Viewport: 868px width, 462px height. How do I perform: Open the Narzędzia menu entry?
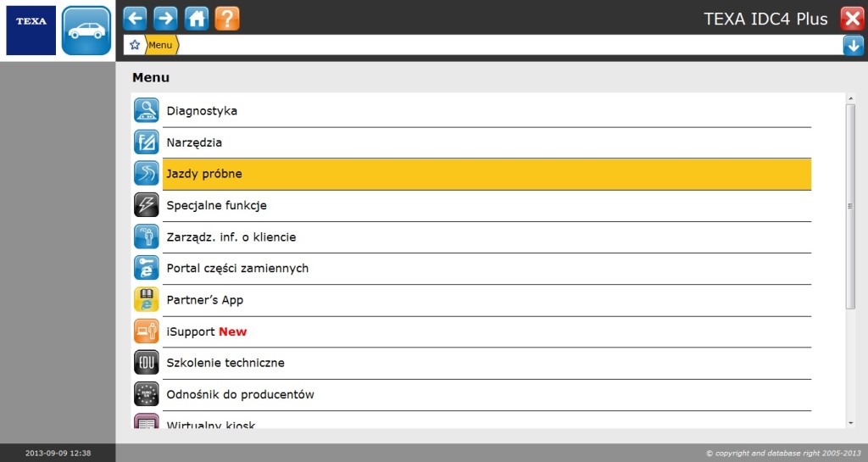click(x=487, y=142)
